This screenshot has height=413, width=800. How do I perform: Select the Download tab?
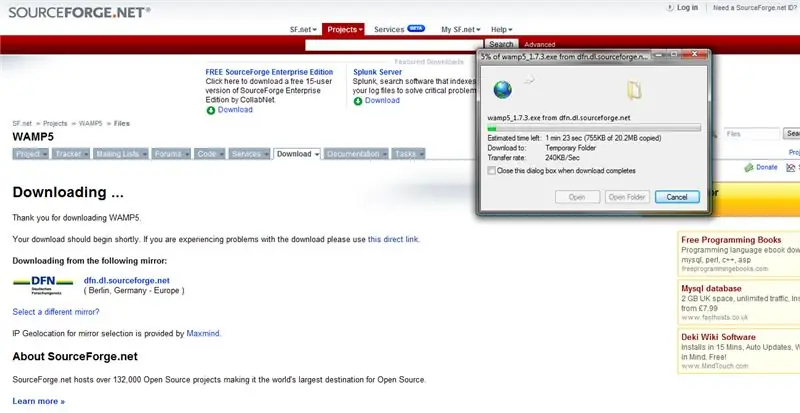point(297,154)
